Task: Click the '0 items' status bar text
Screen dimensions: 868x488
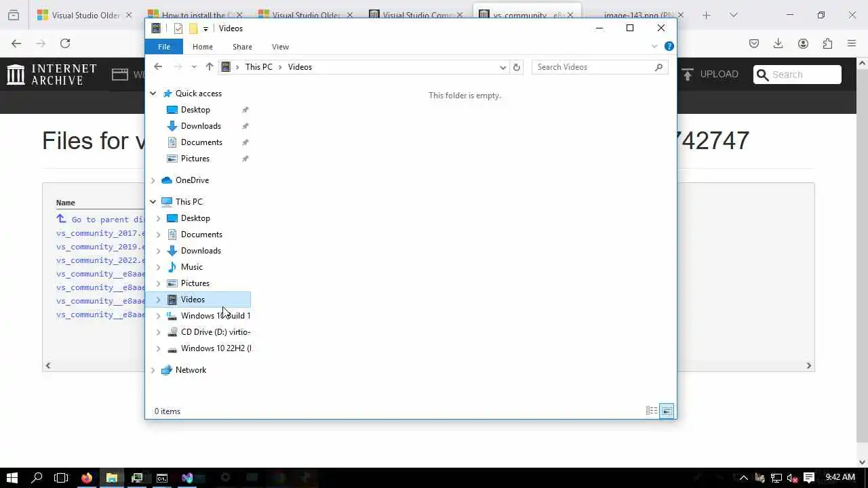Action: [167, 411]
